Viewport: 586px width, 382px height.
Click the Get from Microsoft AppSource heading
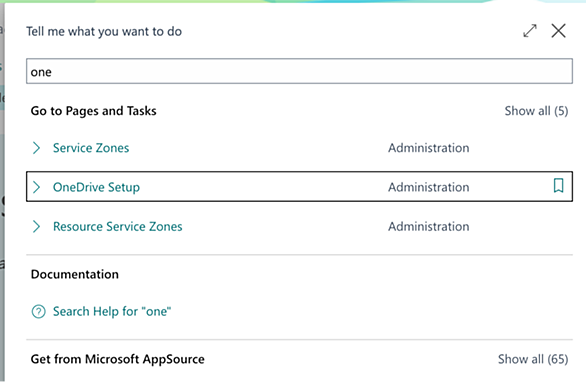118,359
